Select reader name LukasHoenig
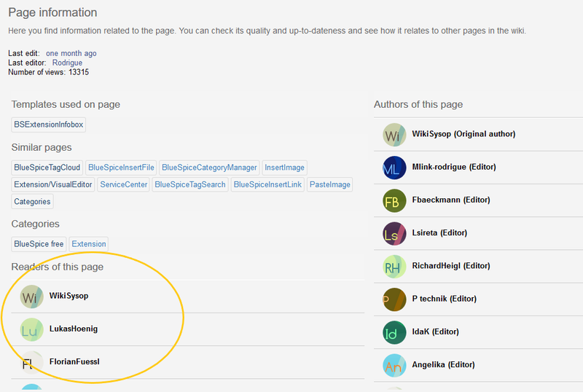 click(74, 329)
